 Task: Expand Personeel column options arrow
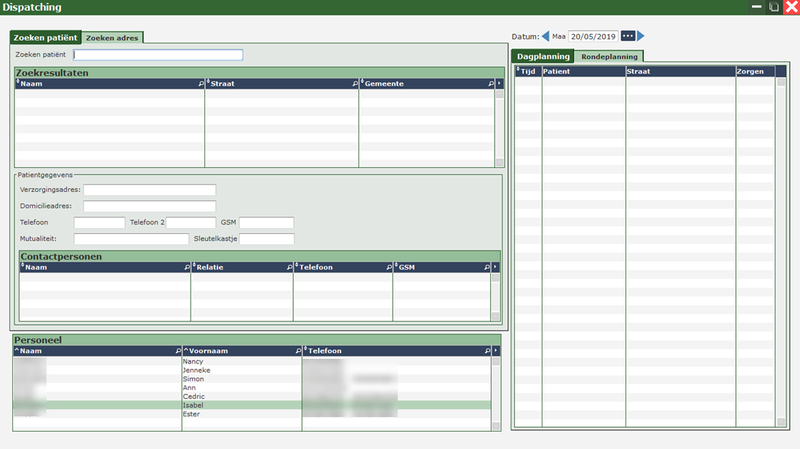[498, 352]
